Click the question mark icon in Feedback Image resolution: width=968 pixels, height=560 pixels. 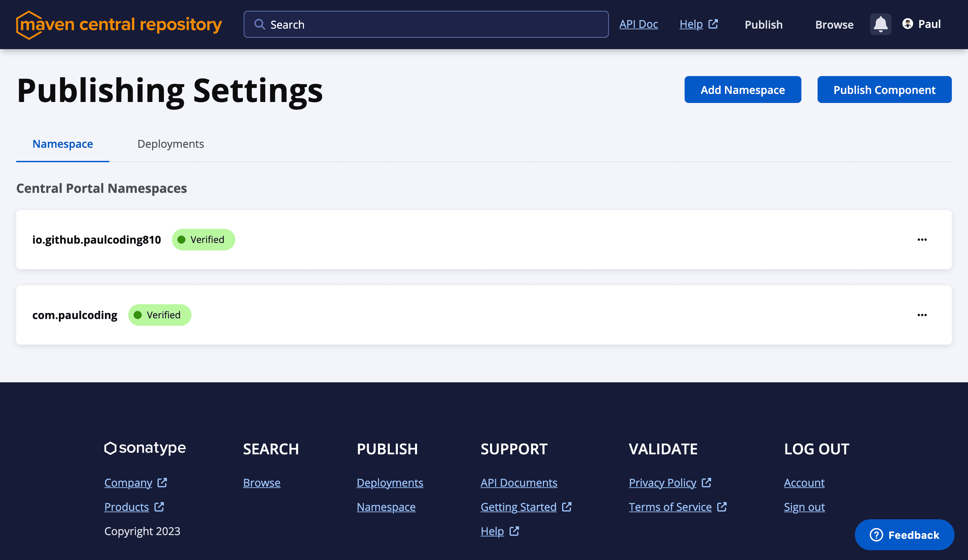coord(876,535)
